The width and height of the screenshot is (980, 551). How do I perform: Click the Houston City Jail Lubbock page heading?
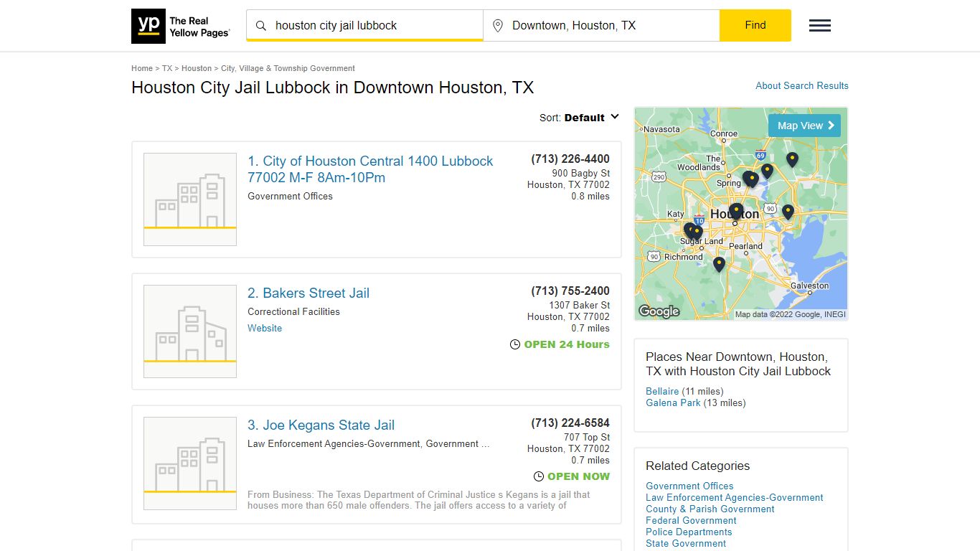(x=332, y=88)
